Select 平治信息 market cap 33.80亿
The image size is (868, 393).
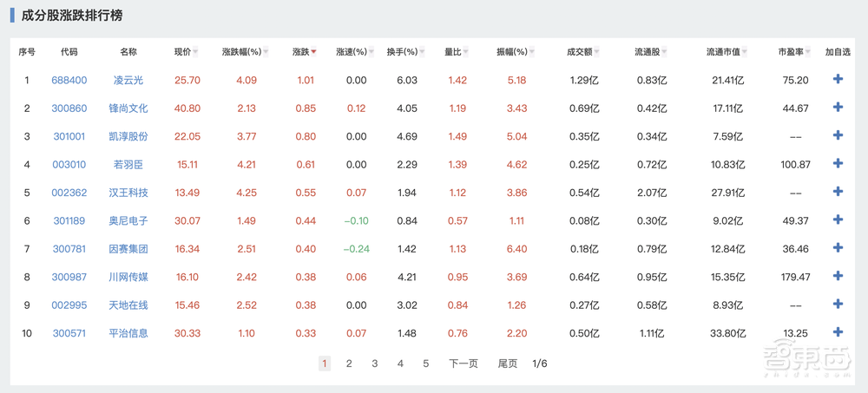728,333
